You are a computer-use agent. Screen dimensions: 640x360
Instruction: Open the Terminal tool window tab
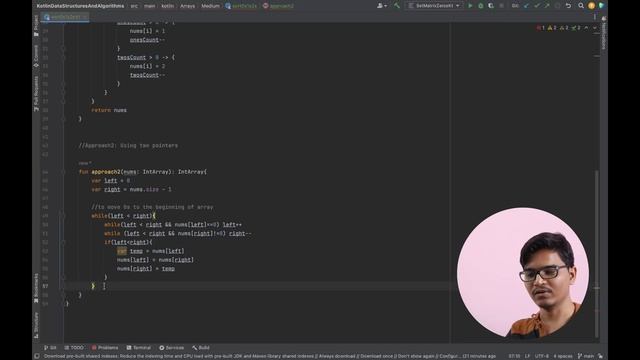(x=139, y=348)
